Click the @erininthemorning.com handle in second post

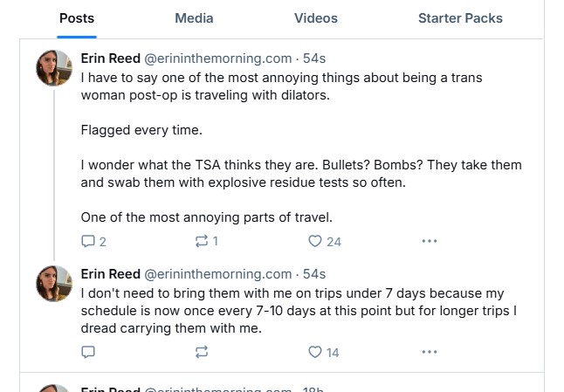pyautogui.click(x=217, y=274)
